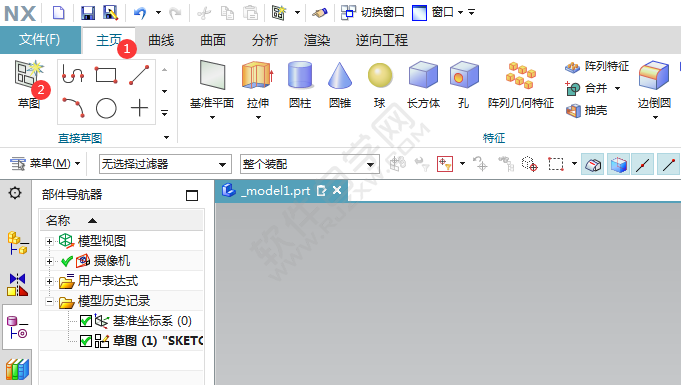Close the _model1.prt document tab
Viewport: 681px width, 385px height.
tap(337, 190)
